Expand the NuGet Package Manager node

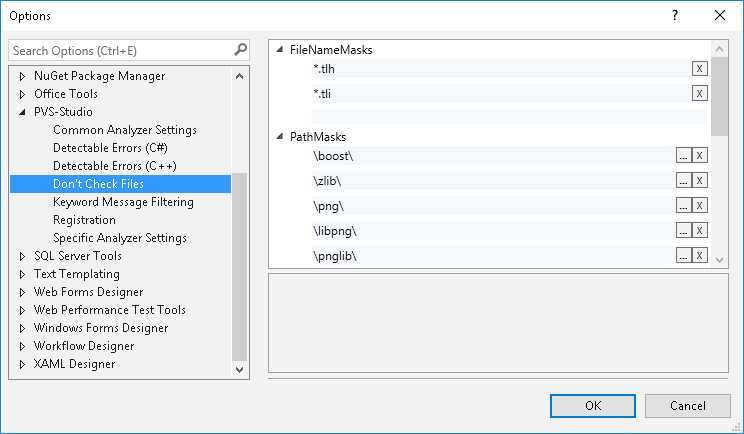[x=22, y=76]
